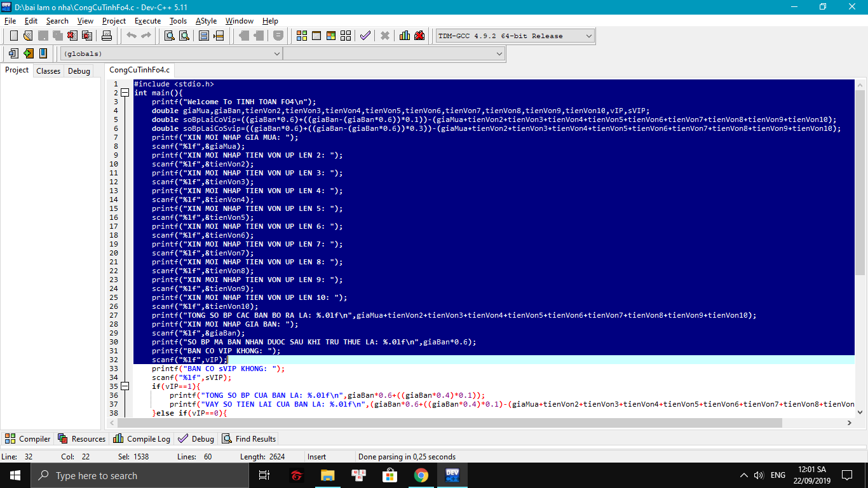Click the Print toolbar icon
Screen dimensions: 868x488
(x=106, y=36)
